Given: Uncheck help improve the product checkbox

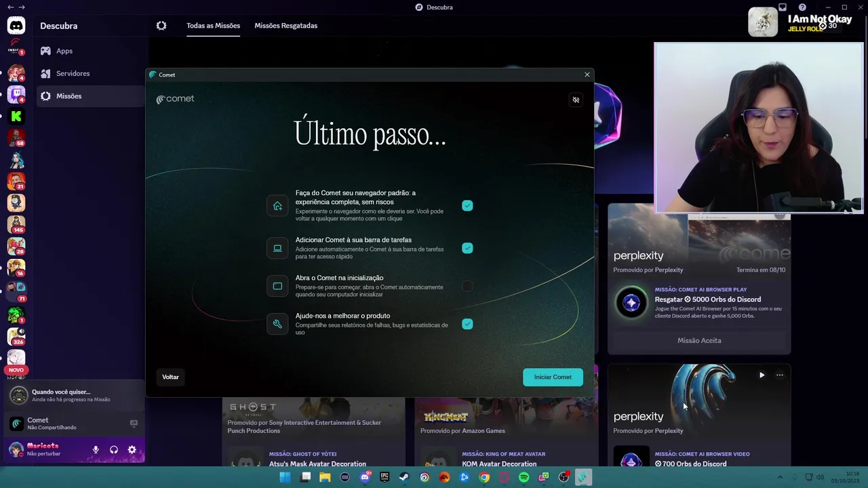Looking at the screenshot, I should [467, 324].
